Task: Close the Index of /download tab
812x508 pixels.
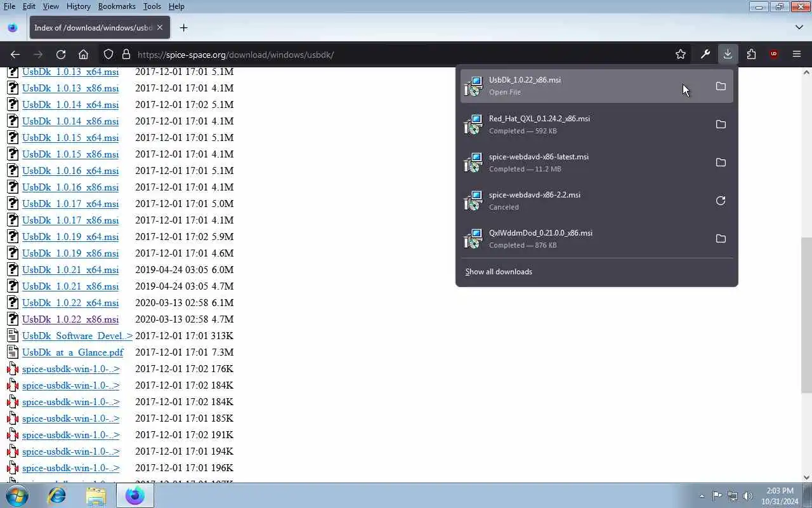Action: (160, 28)
